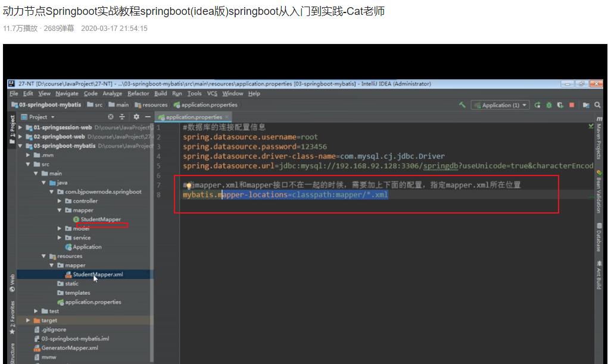Select the Application class in the tree
The image size is (608, 364).
click(x=83, y=247)
